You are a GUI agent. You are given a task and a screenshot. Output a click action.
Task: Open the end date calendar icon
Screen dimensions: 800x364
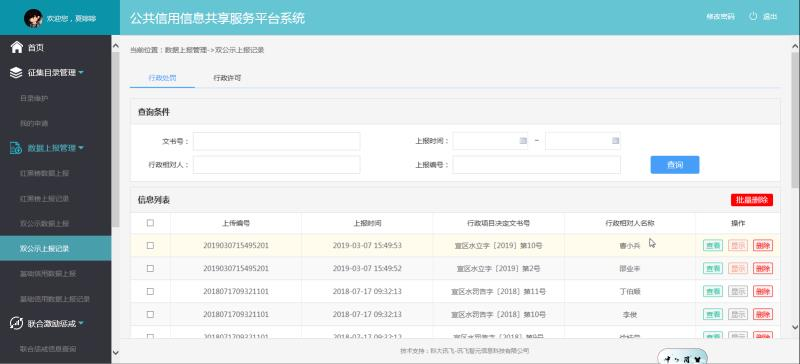[x=616, y=141]
